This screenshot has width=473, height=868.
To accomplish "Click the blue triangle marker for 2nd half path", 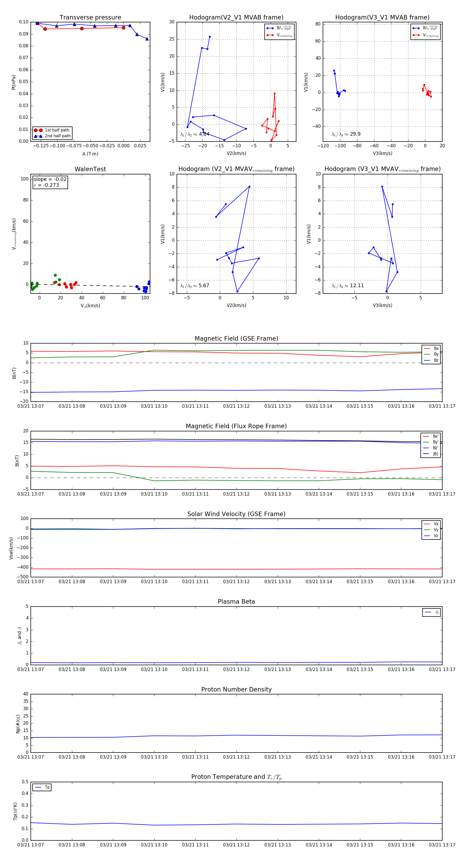I will tap(38, 136).
